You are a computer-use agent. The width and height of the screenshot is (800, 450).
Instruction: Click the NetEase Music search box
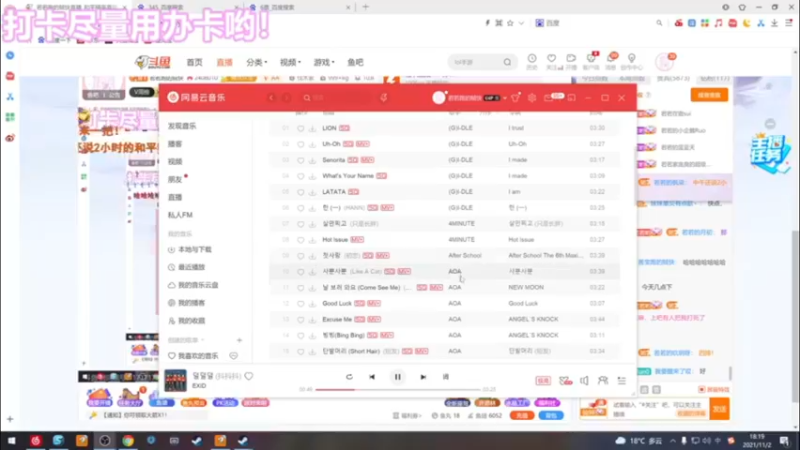[x=337, y=97]
